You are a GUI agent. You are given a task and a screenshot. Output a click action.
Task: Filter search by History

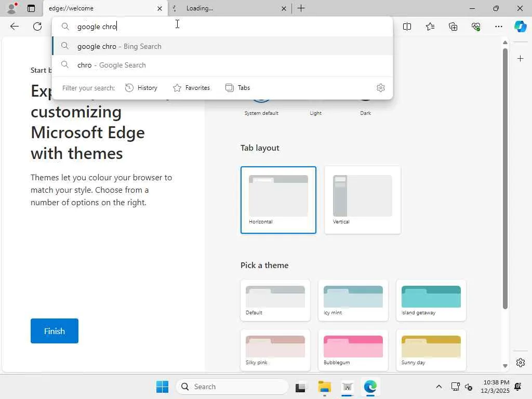click(141, 88)
